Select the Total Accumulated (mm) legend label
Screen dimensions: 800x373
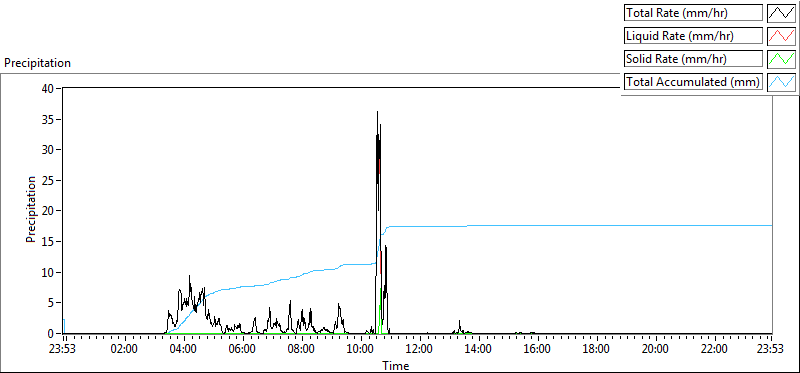693,82
